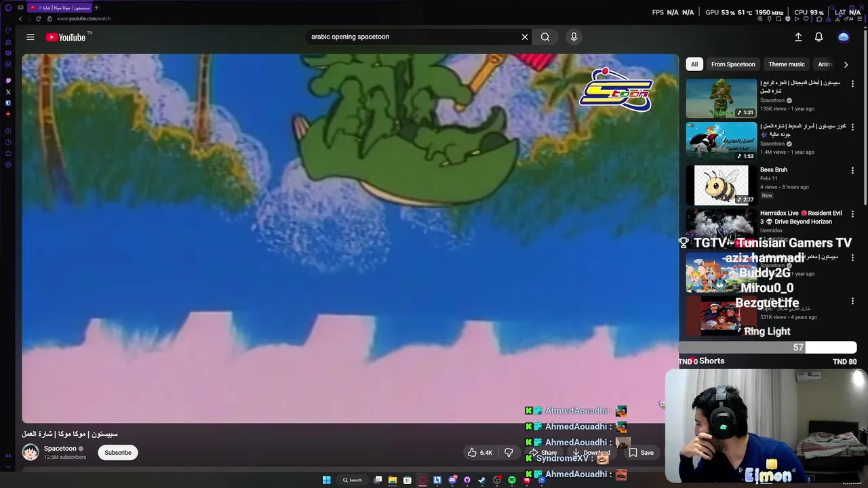The height and width of the screenshot is (488, 868).
Task: Open the upload/create icon in header
Action: [x=798, y=37]
